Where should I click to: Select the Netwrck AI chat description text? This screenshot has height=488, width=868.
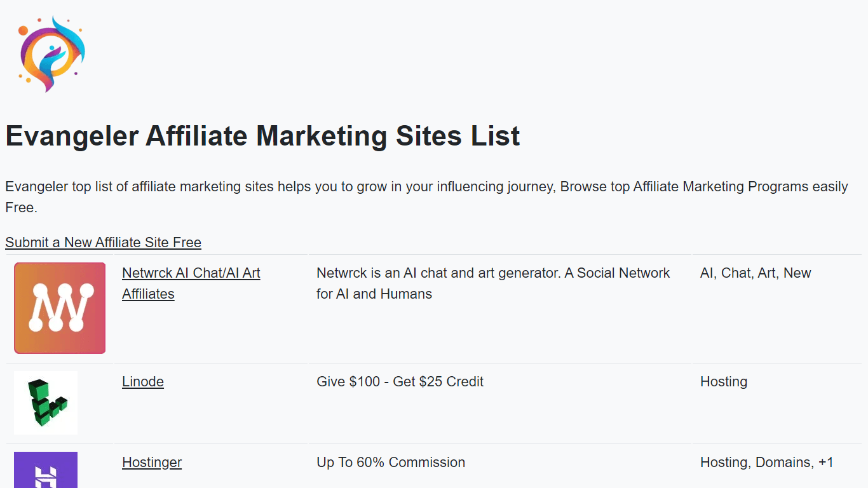click(x=493, y=283)
